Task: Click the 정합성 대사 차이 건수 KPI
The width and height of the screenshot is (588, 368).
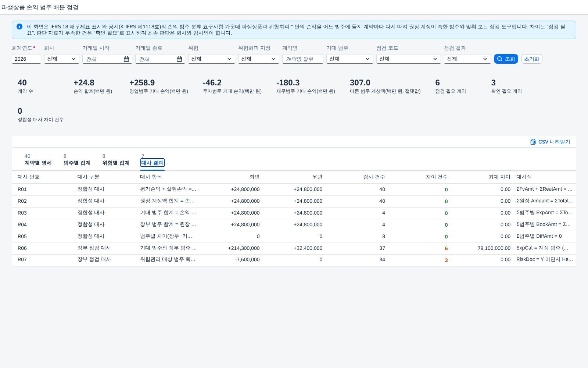Action: (x=41, y=115)
